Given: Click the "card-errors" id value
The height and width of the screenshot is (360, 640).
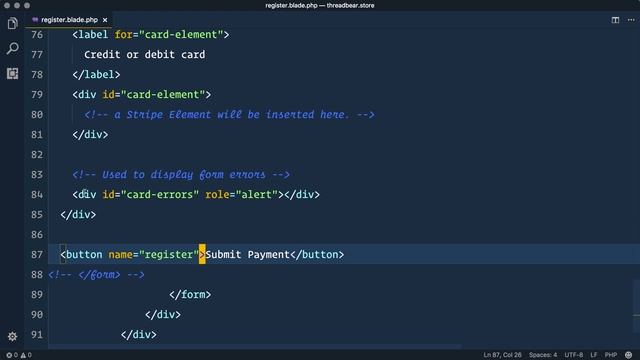Looking at the screenshot, I should coord(160,195).
